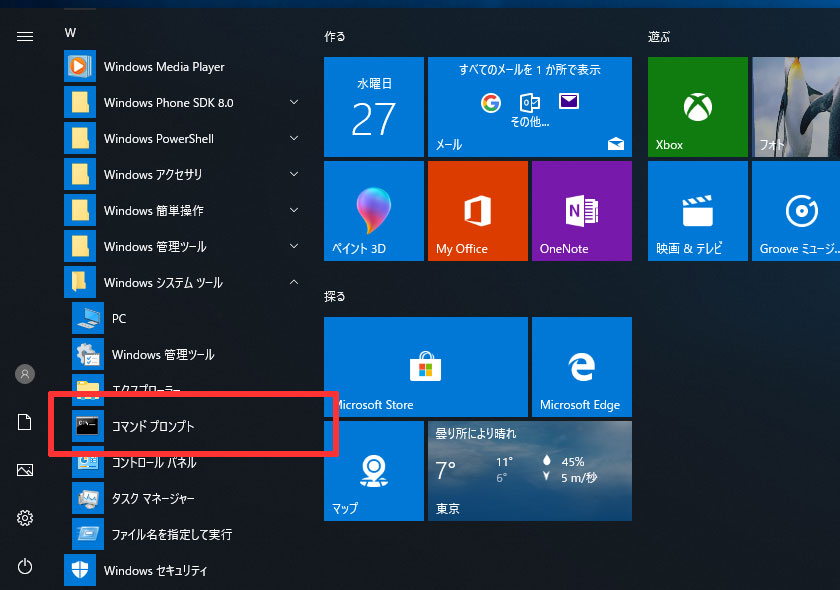Viewport: 840px width, 590px height.
Task: Click the タスク マネージャー label
Action: (153, 498)
